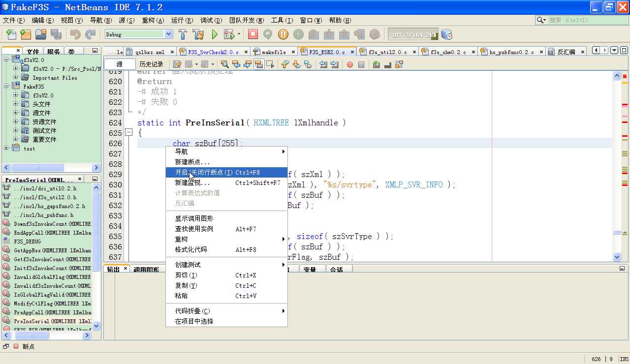The width and height of the screenshot is (630, 364).
Task: Click the orange pause debugger icon
Action: tap(283, 34)
